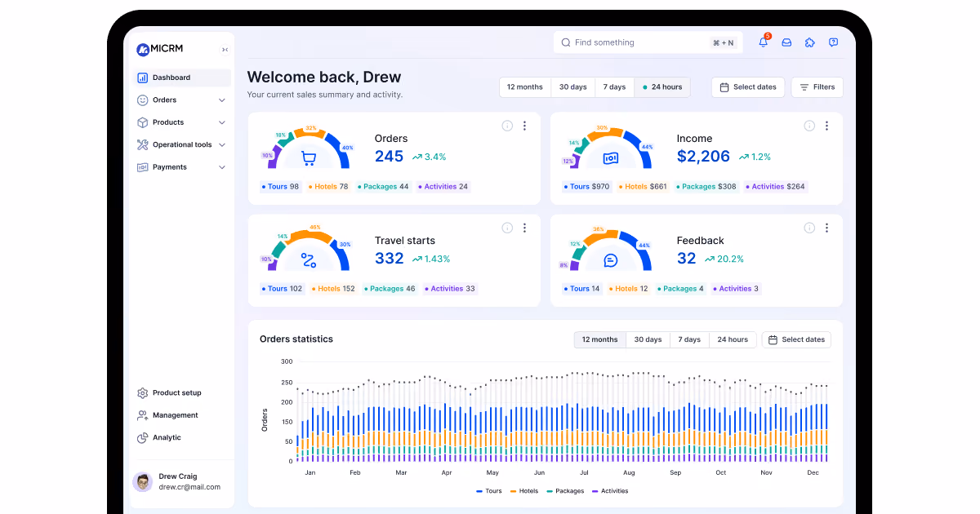Collapse the sidebar using the arrows icon

(x=225, y=50)
